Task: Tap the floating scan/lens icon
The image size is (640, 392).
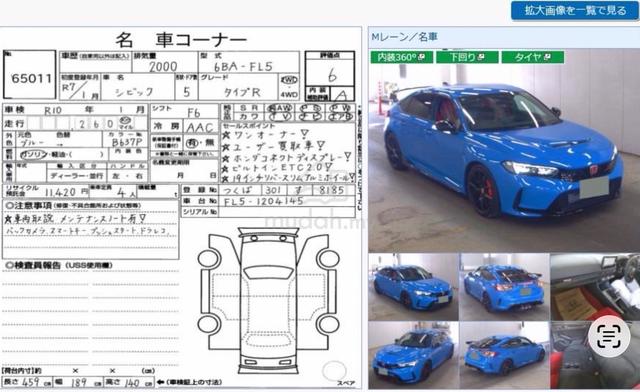Action: [609, 336]
